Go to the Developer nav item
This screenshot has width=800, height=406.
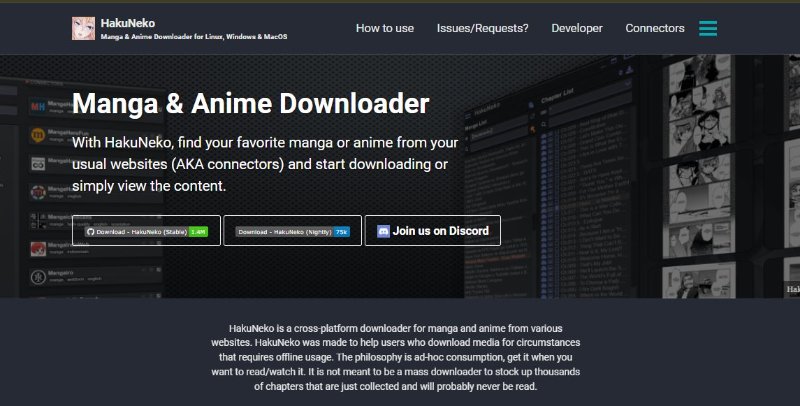tap(577, 28)
